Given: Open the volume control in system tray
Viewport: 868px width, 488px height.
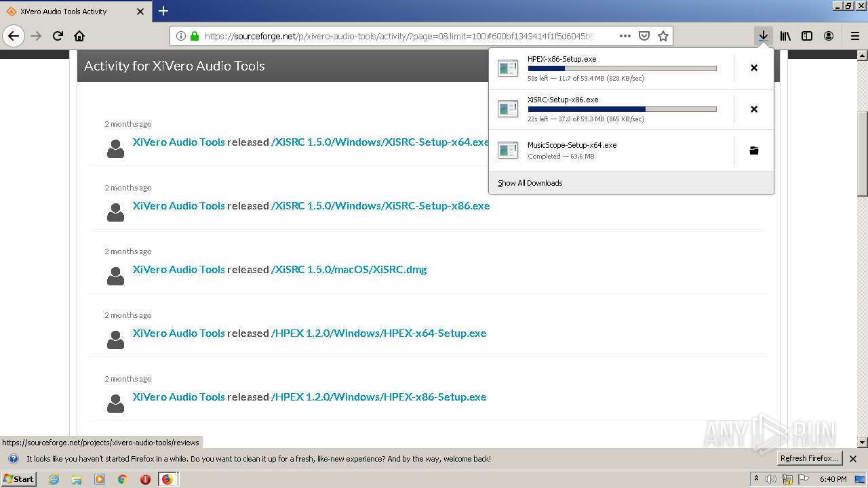Looking at the screenshot, I should (771, 479).
